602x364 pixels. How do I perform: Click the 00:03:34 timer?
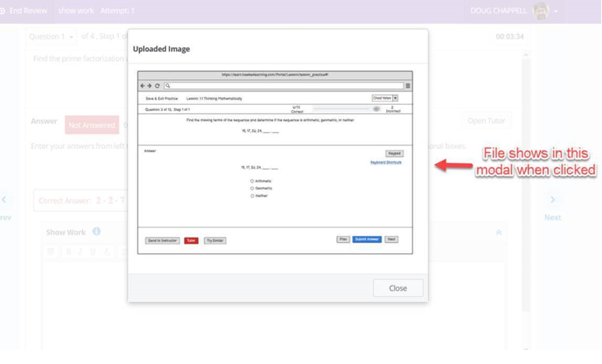510,36
